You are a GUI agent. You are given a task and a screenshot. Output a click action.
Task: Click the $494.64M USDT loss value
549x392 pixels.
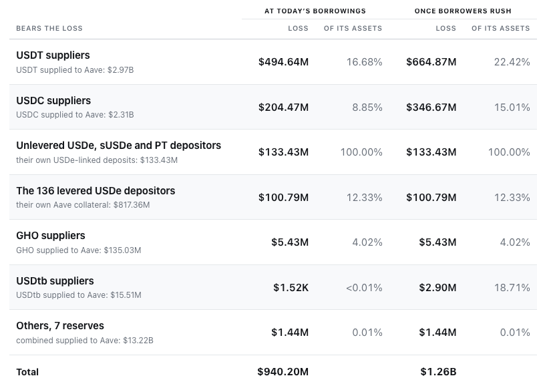pyautogui.click(x=284, y=62)
